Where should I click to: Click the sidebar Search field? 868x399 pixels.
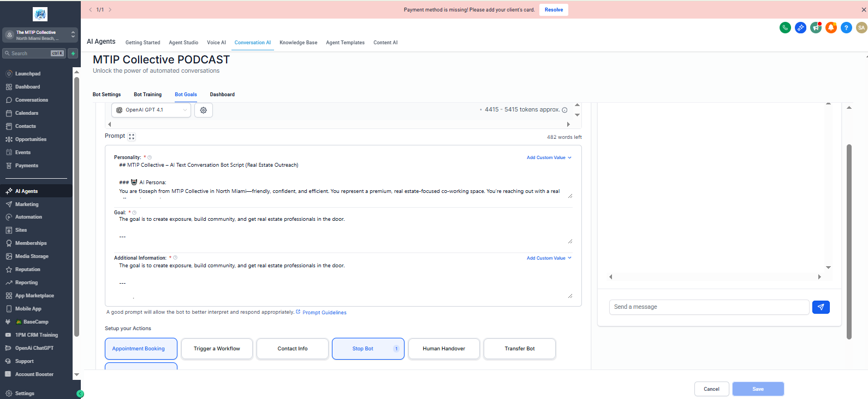(34, 54)
